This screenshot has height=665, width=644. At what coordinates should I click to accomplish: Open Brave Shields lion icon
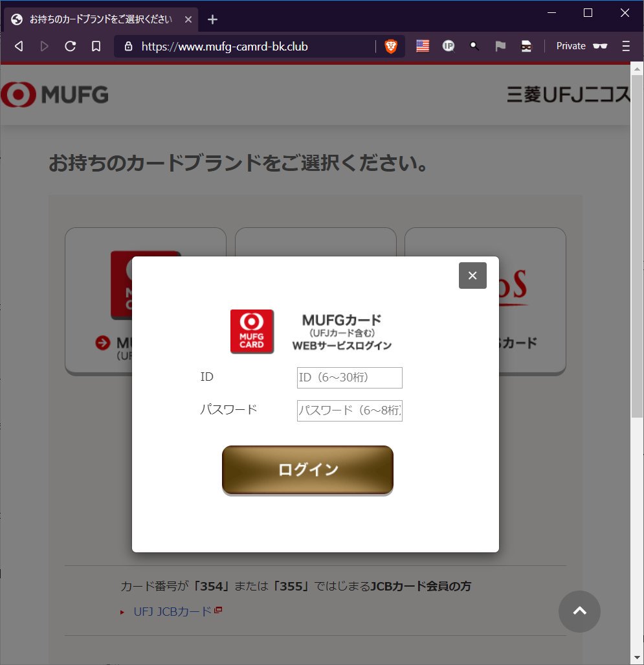click(391, 46)
